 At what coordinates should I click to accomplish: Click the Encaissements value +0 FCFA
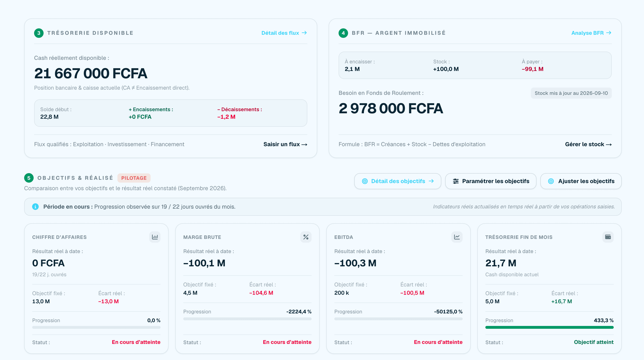(x=140, y=117)
